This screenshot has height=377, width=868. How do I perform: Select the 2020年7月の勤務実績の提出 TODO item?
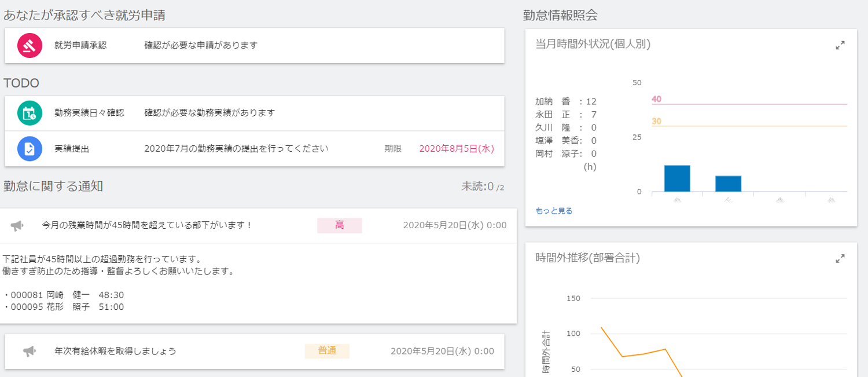(236, 149)
